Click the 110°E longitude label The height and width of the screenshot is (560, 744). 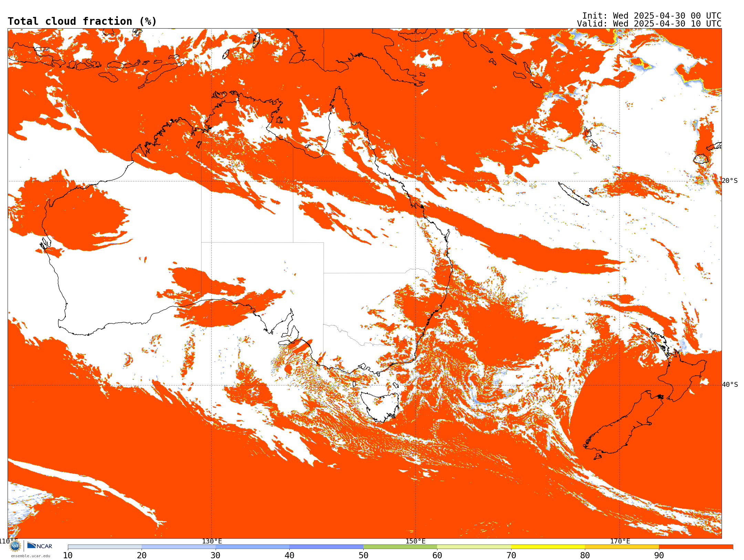coord(9,541)
